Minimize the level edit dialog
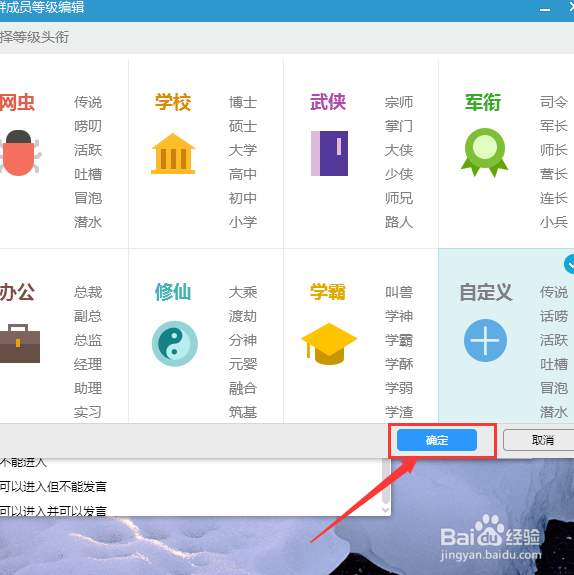 coord(545,10)
